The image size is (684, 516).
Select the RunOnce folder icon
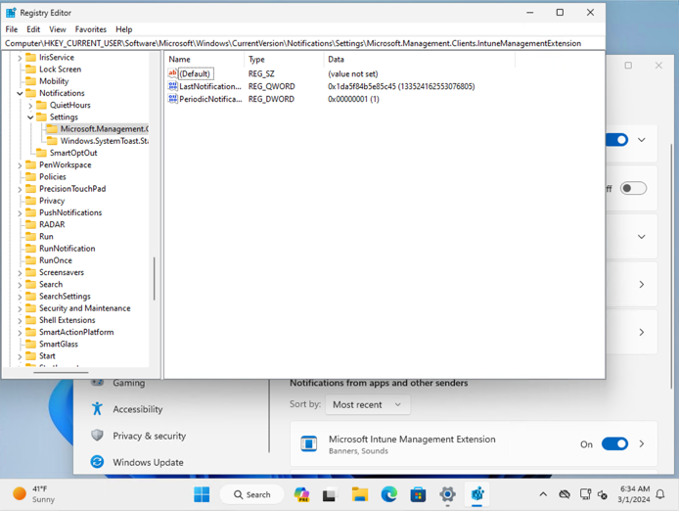coord(31,260)
